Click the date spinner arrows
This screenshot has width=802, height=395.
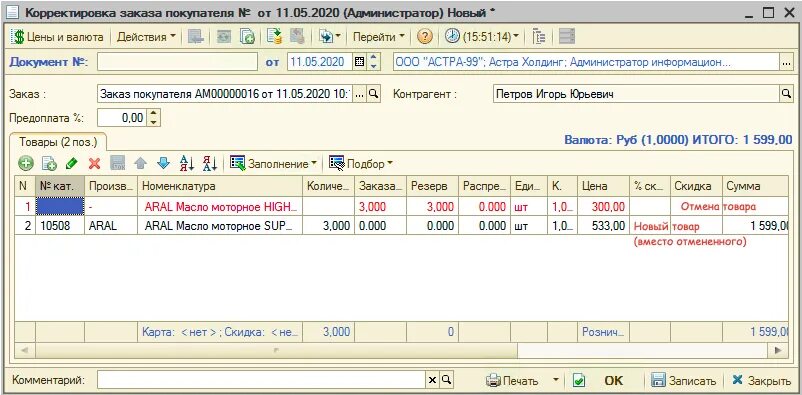coord(374,62)
